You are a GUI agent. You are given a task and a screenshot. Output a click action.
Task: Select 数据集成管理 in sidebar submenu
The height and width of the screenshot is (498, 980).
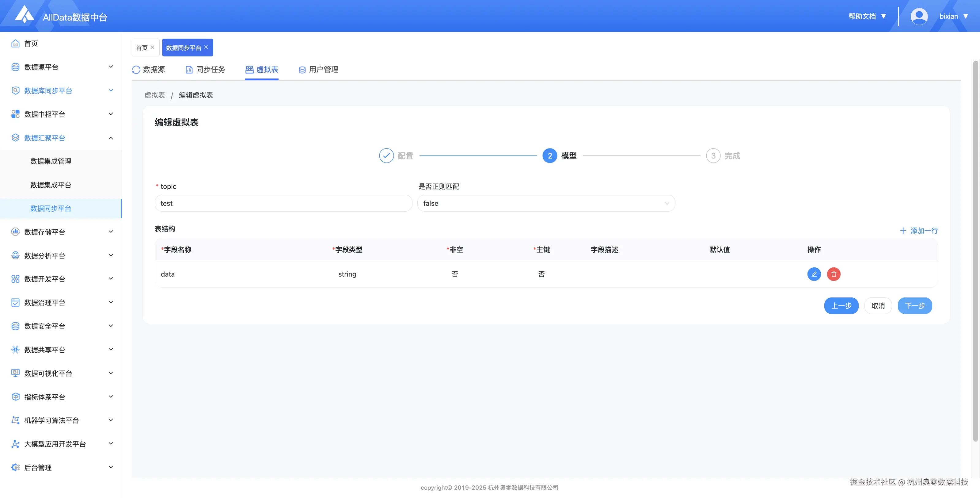pos(51,161)
